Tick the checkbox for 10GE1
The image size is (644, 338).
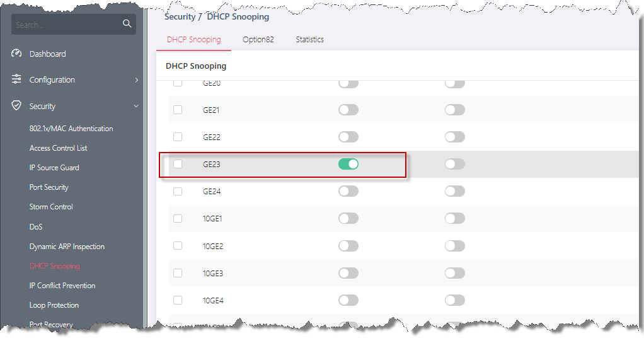178,218
